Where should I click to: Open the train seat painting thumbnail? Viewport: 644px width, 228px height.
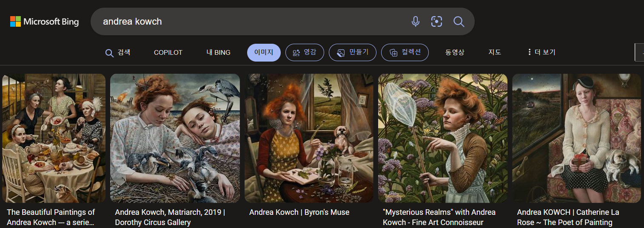576,138
